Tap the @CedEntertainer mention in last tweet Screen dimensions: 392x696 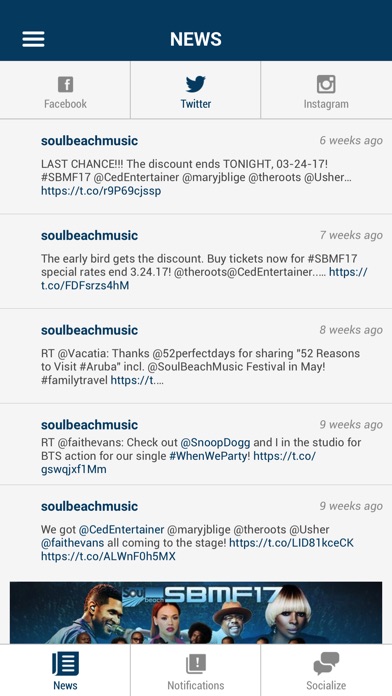121,530
